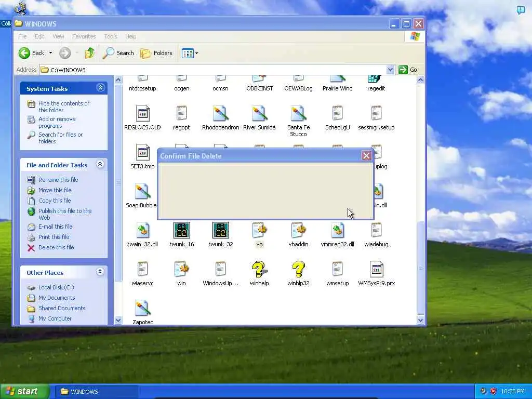Viewport: 532px width, 399px height.
Task: Select the twunk_16 application icon
Action: pos(181,230)
